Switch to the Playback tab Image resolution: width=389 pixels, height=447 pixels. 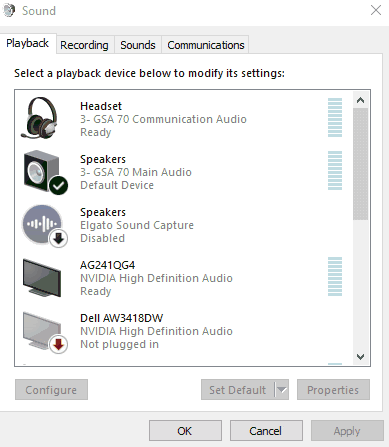coord(28,43)
